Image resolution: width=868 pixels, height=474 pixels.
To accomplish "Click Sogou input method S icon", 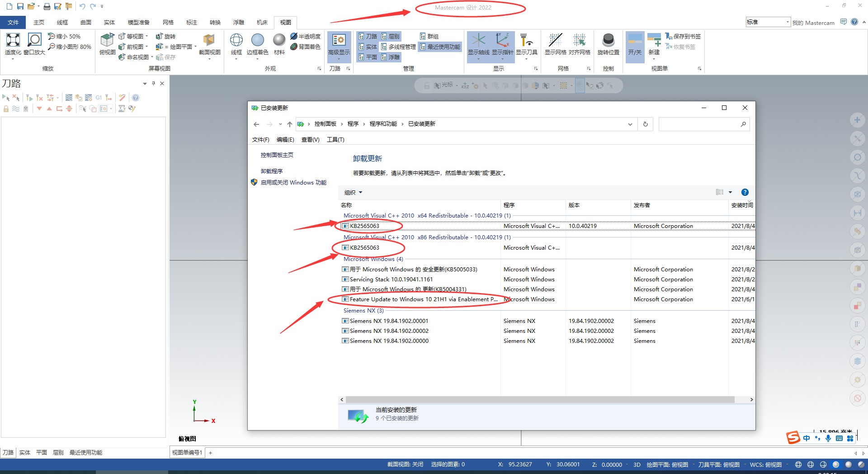I will pyautogui.click(x=793, y=437).
